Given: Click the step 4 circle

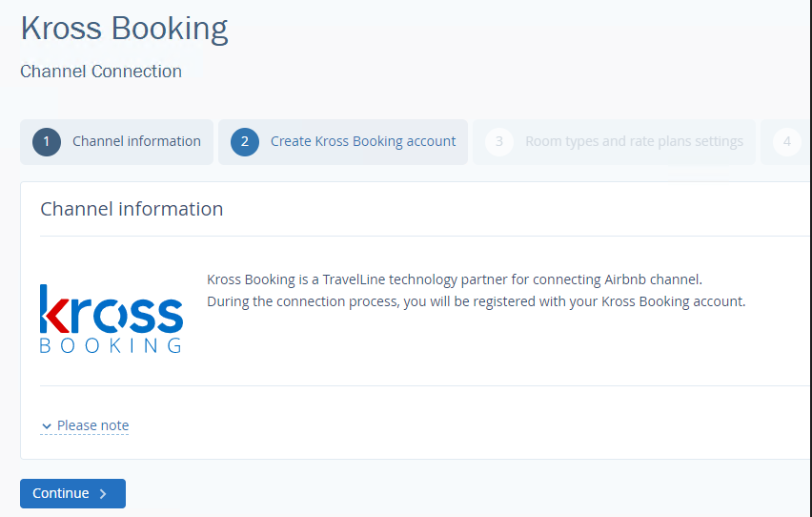Looking at the screenshot, I should pyautogui.click(x=786, y=141).
